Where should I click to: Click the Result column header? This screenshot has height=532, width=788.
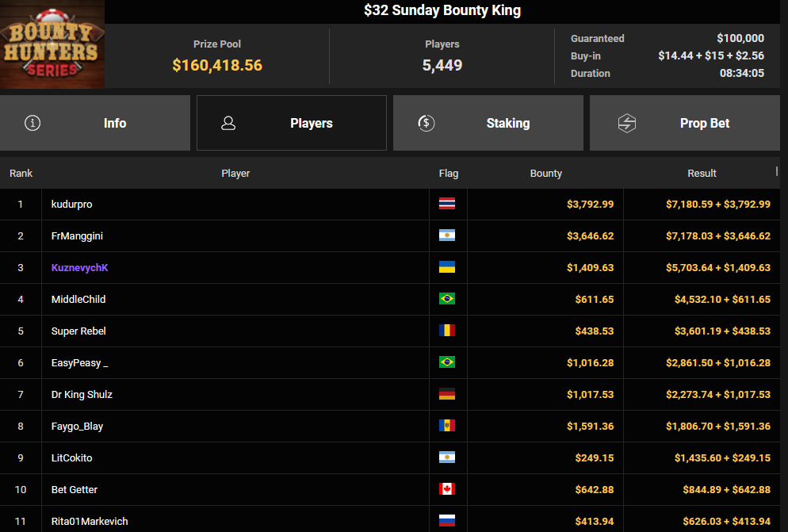[702, 173]
